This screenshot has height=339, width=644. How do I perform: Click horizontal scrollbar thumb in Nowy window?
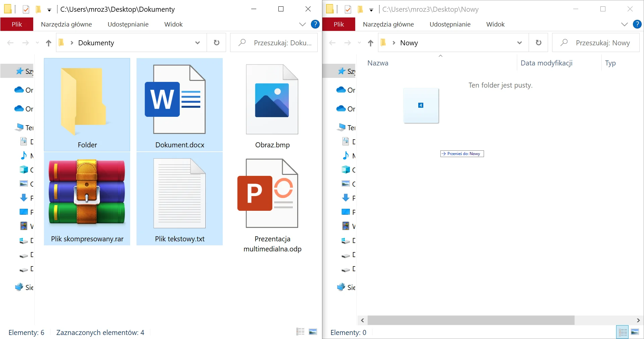[x=471, y=320]
